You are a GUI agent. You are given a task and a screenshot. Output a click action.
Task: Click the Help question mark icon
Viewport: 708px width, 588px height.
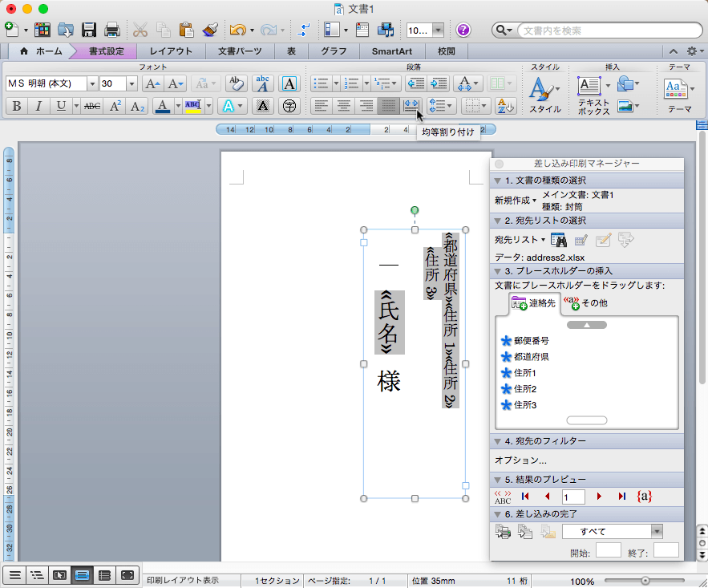(463, 30)
